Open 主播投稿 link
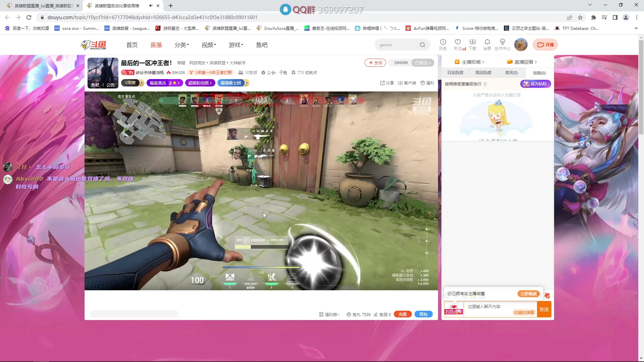644x362 pixels. point(469,62)
